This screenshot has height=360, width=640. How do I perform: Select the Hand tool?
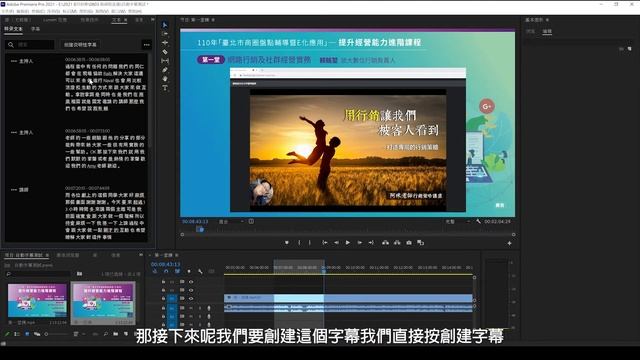[165, 79]
